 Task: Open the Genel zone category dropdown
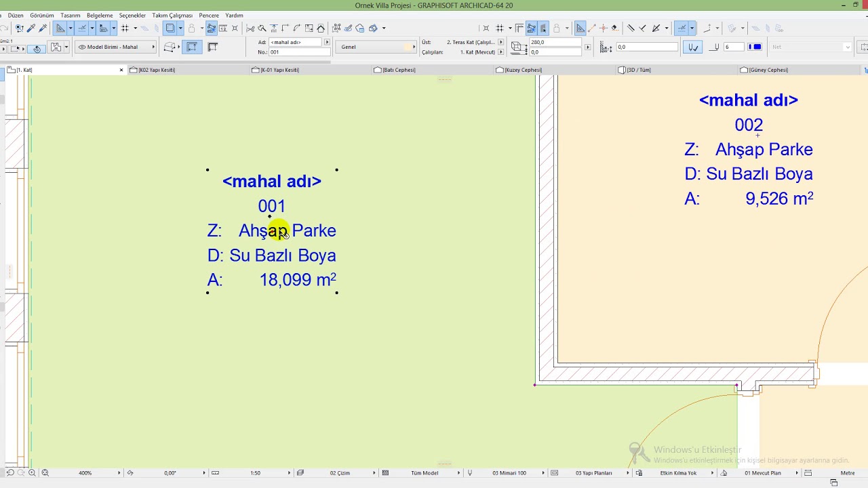click(x=377, y=47)
